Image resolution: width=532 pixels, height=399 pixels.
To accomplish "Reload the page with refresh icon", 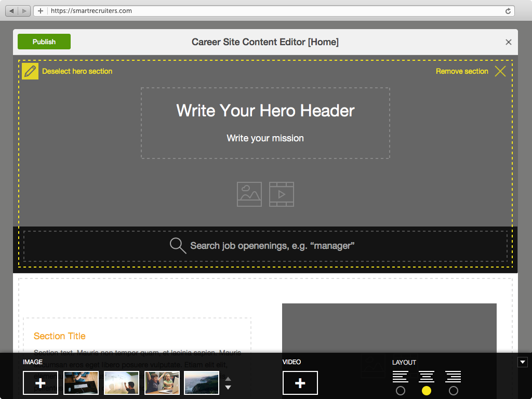I will [x=508, y=11].
